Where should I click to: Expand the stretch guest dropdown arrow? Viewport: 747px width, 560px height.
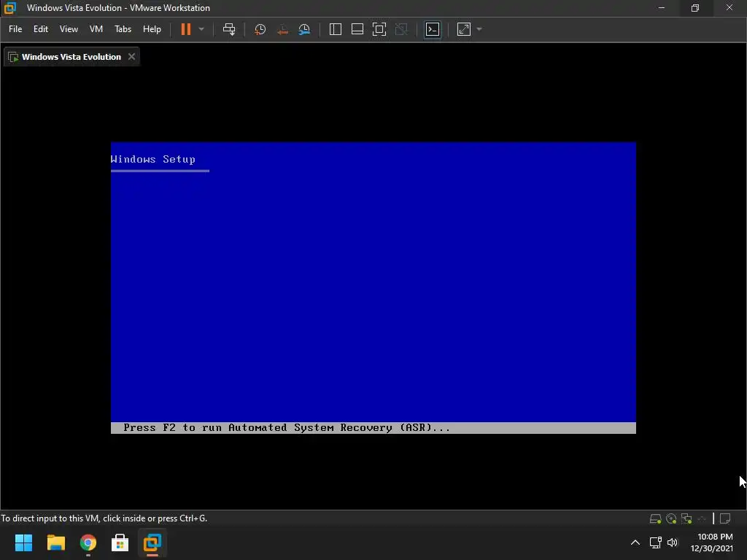click(479, 29)
